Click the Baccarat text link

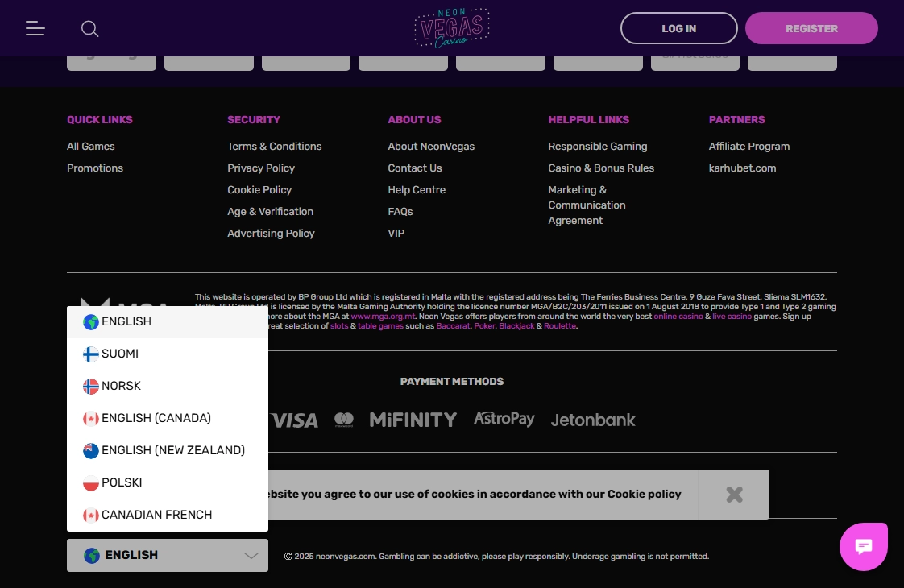click(x=453, y=326)
